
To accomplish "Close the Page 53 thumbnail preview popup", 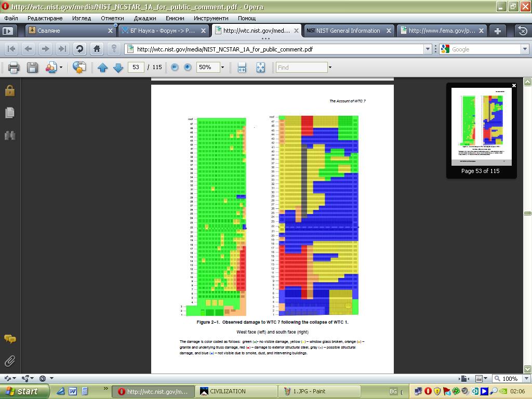I will (514, 86).
